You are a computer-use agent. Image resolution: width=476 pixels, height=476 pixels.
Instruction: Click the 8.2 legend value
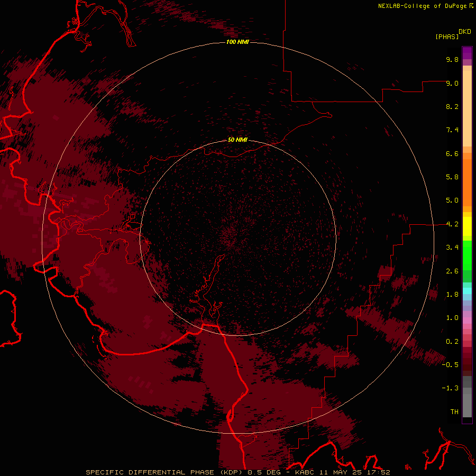click(452, 106)
